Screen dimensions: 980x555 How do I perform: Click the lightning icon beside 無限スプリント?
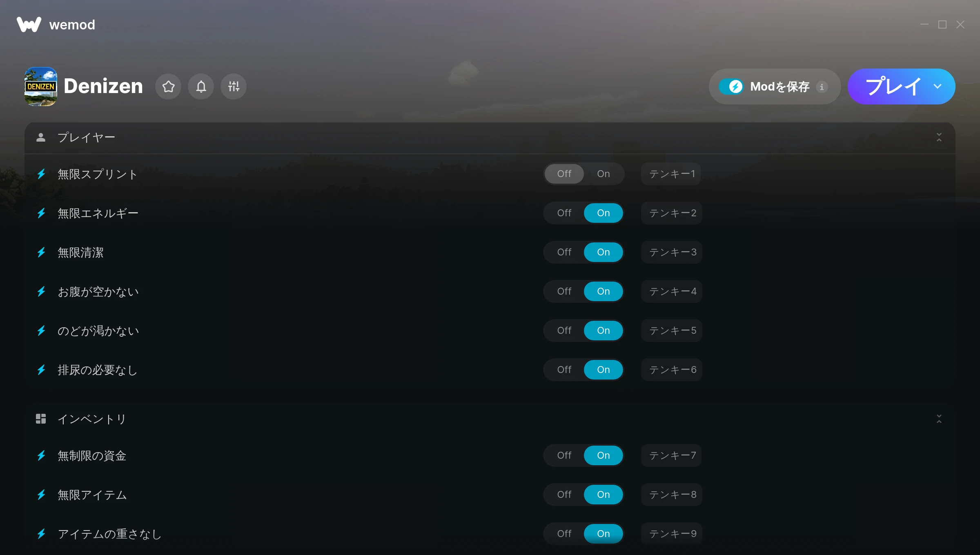[x=41, y=174]
